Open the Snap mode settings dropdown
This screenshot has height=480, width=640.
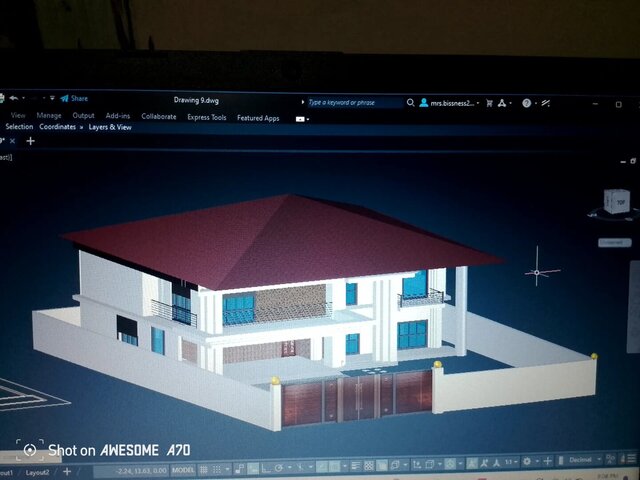227,469
